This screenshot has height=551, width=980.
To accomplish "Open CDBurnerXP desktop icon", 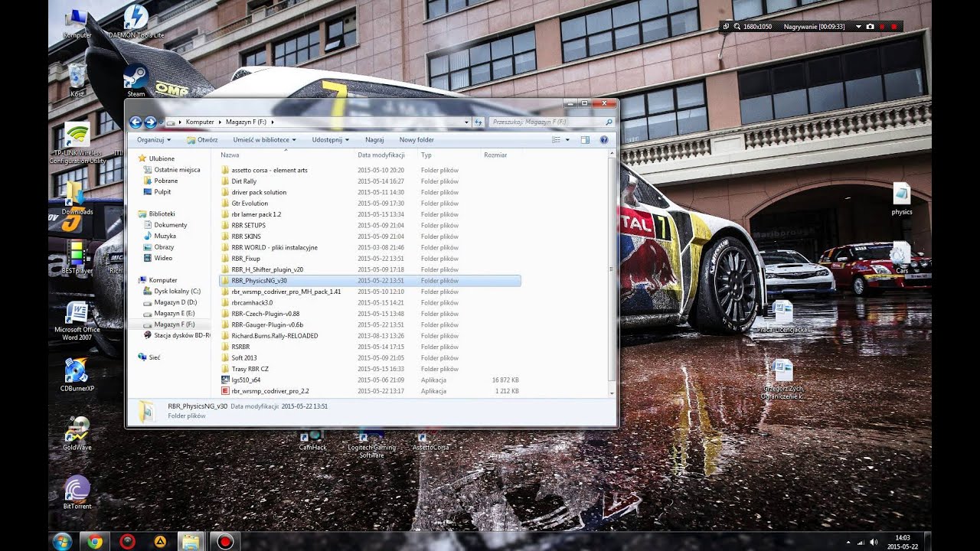I will (x=77, y=375).
